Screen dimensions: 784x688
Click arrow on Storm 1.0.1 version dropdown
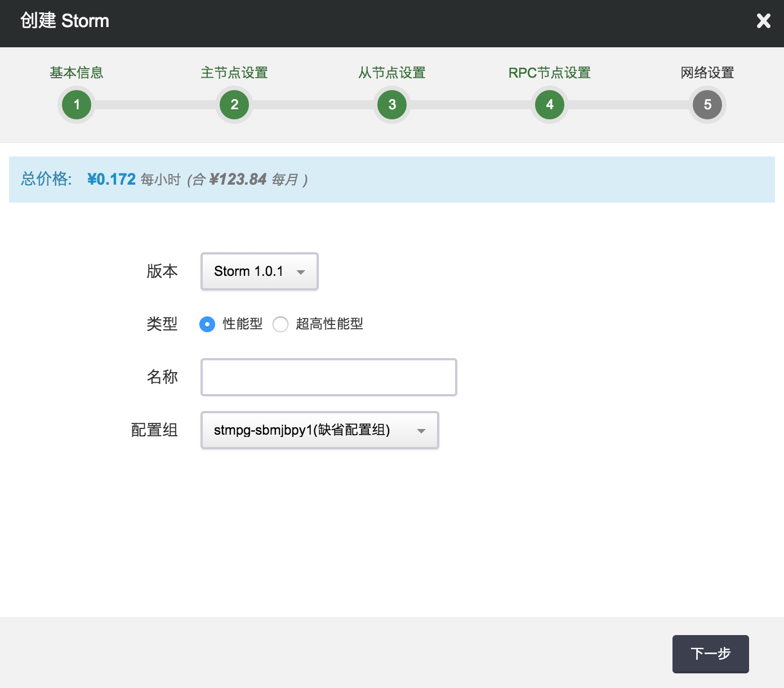pyautogui.click(x=301, y=272)
